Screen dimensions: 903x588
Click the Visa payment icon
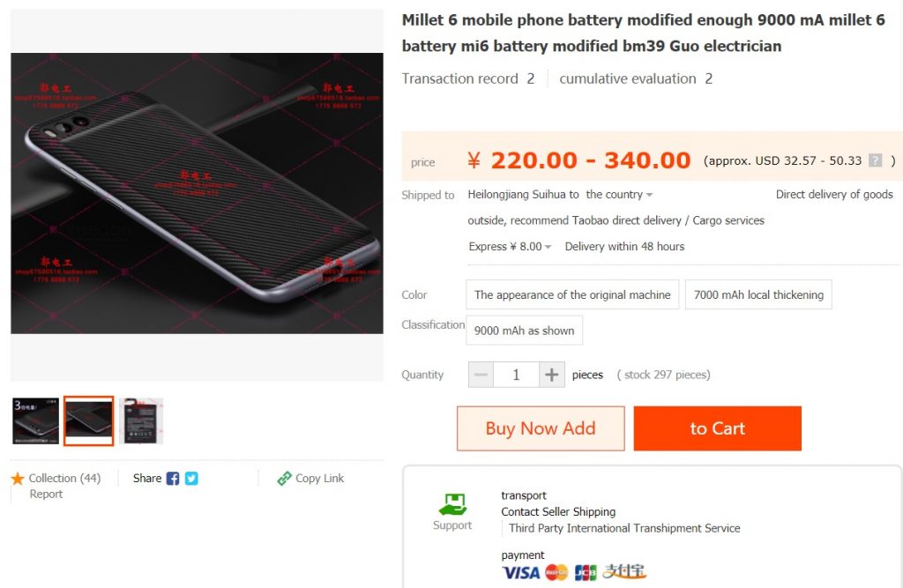[520, 572]
